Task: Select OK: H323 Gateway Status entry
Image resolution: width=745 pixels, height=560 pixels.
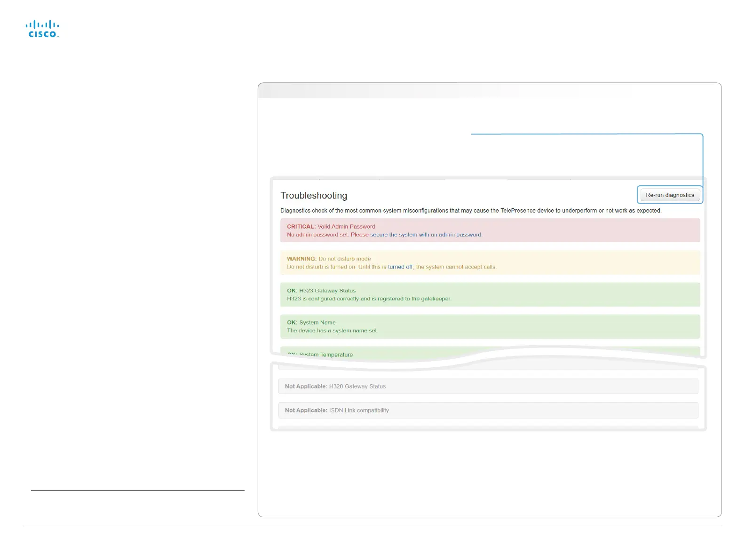Action: coord(490,294)
